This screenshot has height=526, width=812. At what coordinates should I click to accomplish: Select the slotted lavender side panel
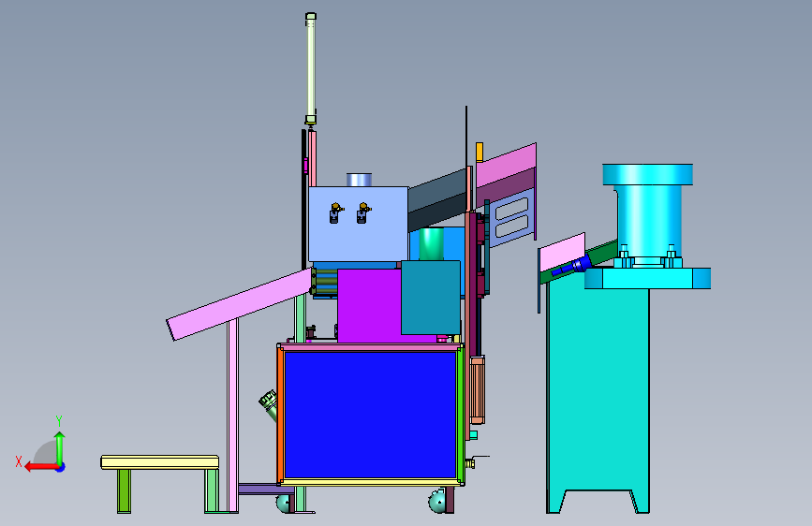point(512,218)
